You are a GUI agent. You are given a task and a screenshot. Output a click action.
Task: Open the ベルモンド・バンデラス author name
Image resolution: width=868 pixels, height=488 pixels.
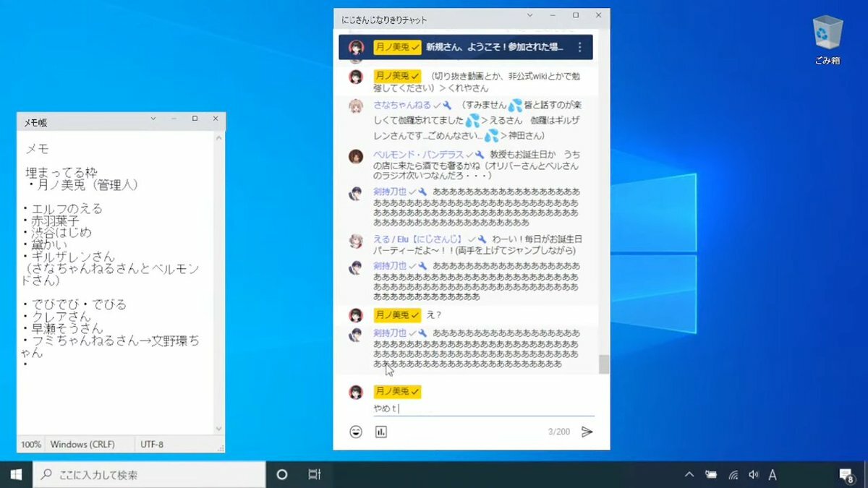click(419, 155)
